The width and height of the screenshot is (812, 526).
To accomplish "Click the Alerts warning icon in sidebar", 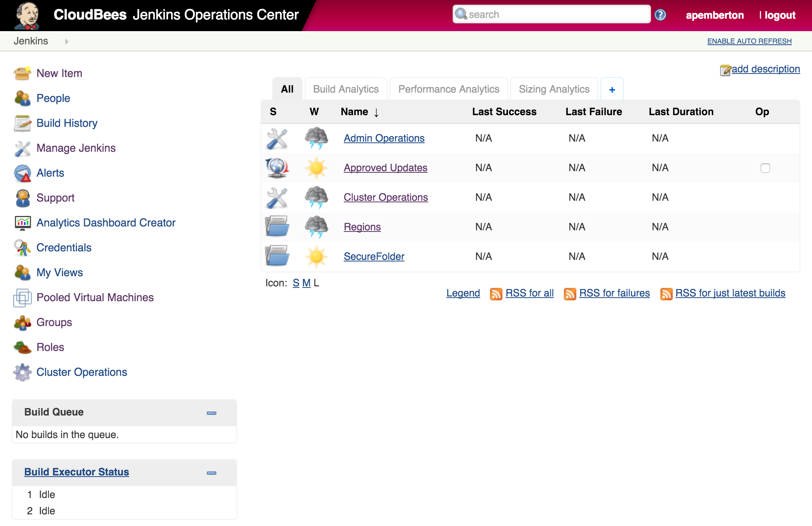I will [x=23, y=173].
